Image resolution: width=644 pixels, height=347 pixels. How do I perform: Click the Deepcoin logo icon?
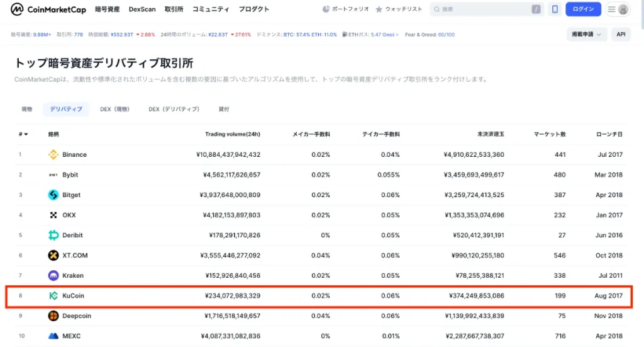(53, 316)
